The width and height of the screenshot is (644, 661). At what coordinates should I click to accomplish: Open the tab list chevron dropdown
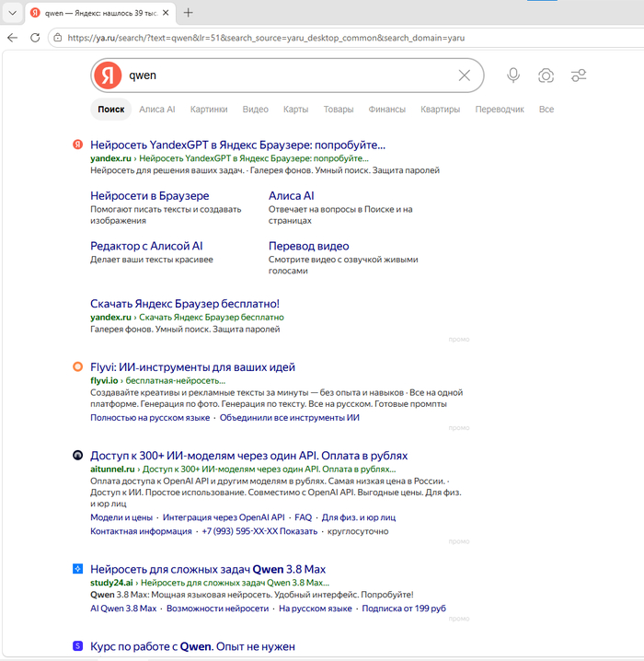13,13
